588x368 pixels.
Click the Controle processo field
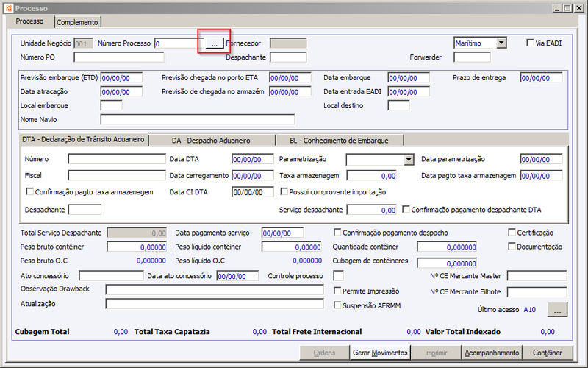pos(339,276)
